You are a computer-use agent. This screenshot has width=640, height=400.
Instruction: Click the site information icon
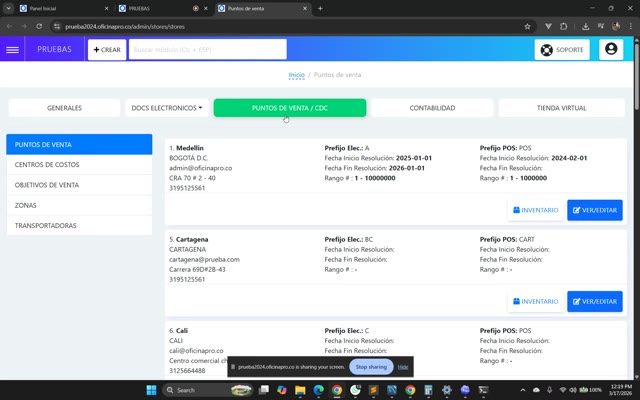(57, 27)
